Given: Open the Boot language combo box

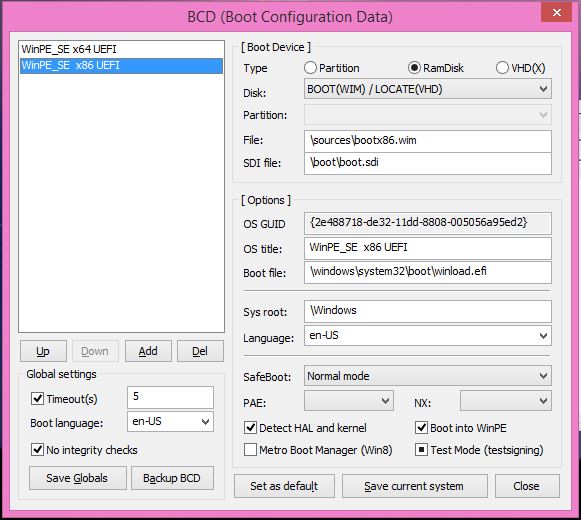Looking at the screenshot, I should click(170, 421).
